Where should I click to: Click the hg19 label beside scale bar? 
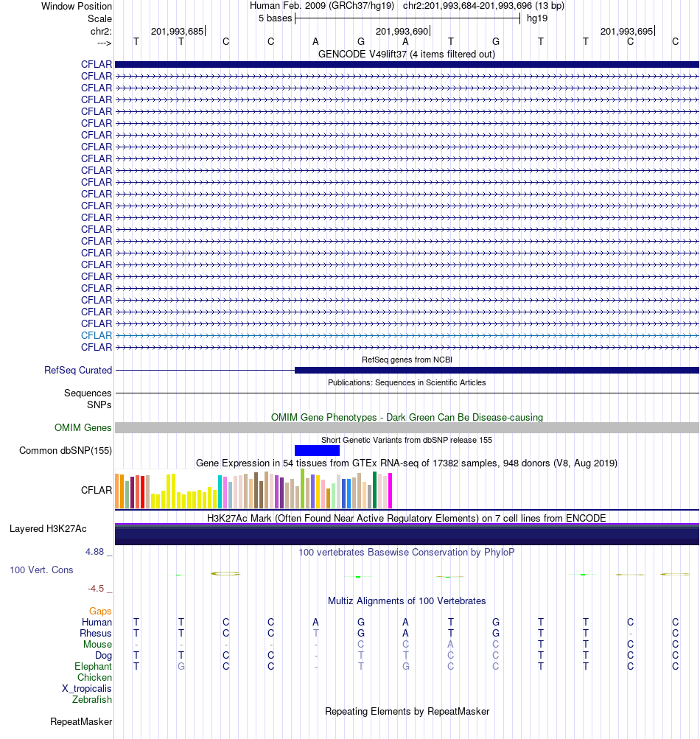537,18
